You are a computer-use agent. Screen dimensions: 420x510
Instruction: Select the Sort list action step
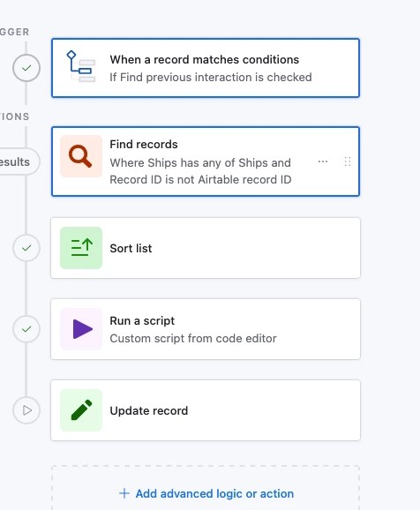click(206, 248)
